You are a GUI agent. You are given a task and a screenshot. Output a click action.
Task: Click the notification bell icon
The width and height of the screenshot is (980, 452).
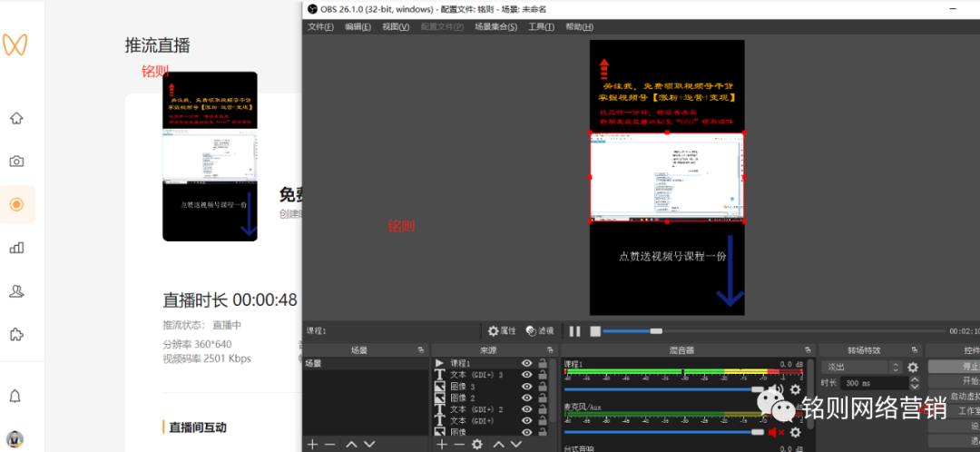16,396
